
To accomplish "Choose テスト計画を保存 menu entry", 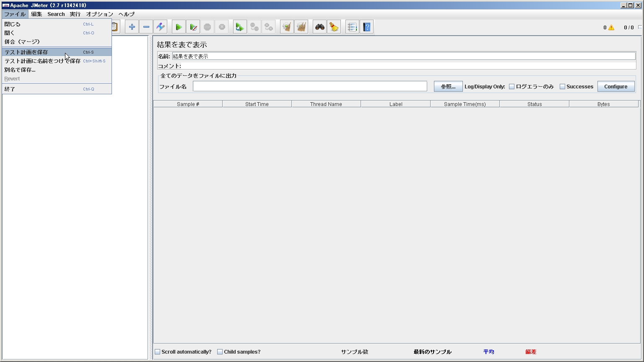I will click(57, 52).
